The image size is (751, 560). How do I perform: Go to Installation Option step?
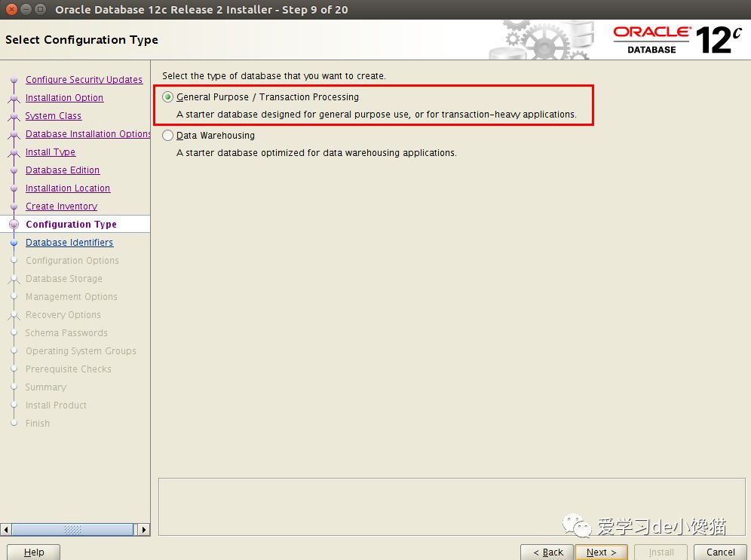(64, 98)
